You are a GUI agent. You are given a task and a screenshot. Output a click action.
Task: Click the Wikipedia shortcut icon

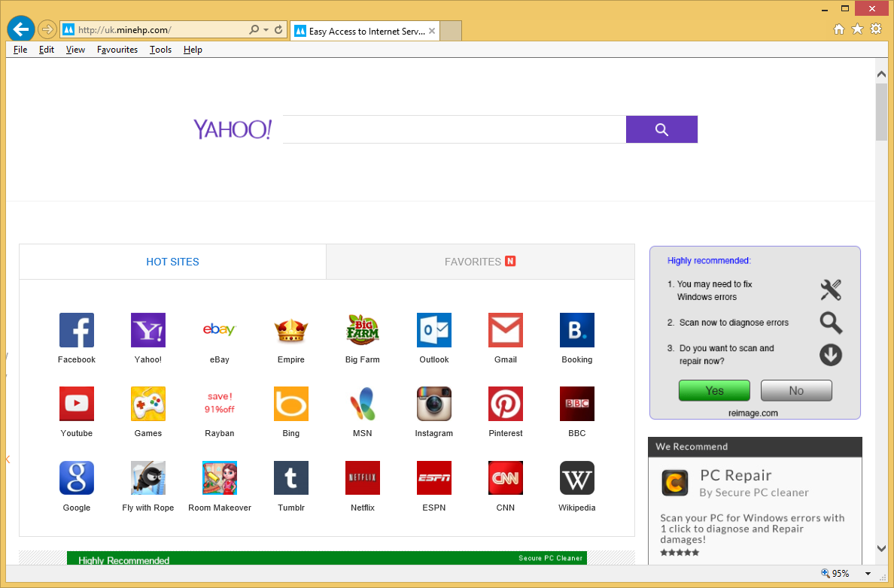click(576, 478)
